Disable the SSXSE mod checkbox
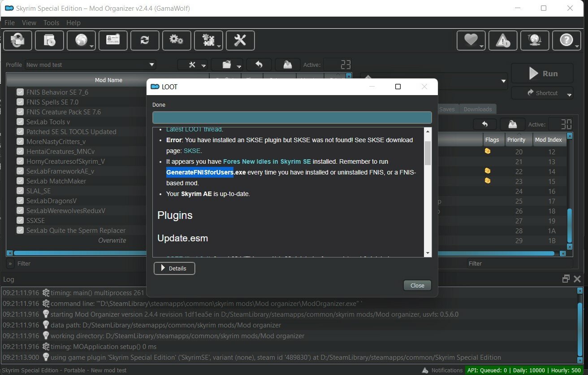 click(20, 220)
